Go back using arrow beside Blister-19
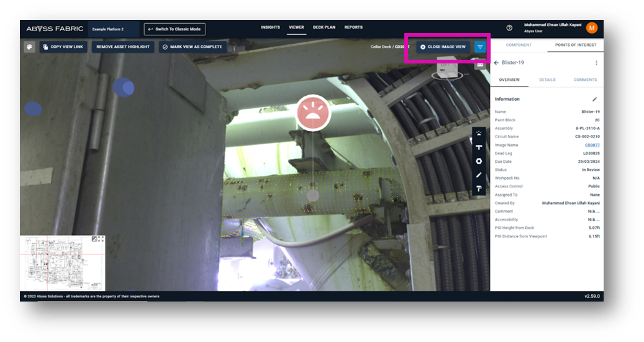Viewport: 644px width, 342px height. (x=496, y=63)
